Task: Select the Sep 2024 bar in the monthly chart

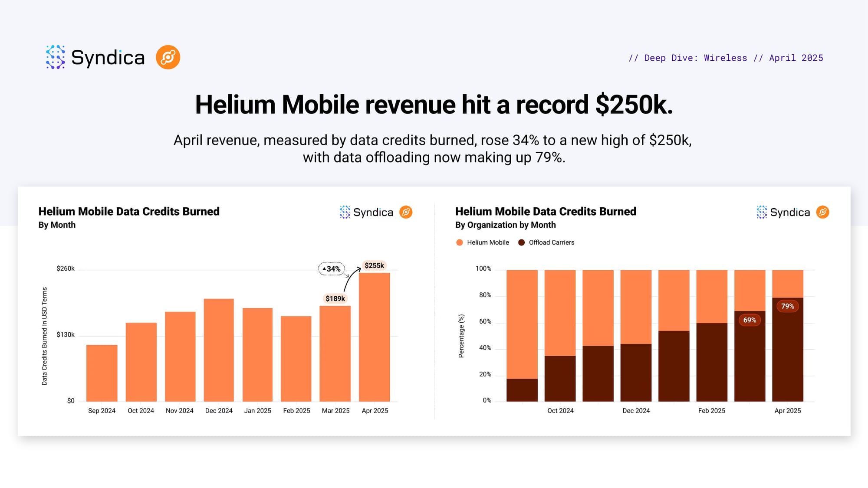Action: pyautogui.click(x=102, y=373)
